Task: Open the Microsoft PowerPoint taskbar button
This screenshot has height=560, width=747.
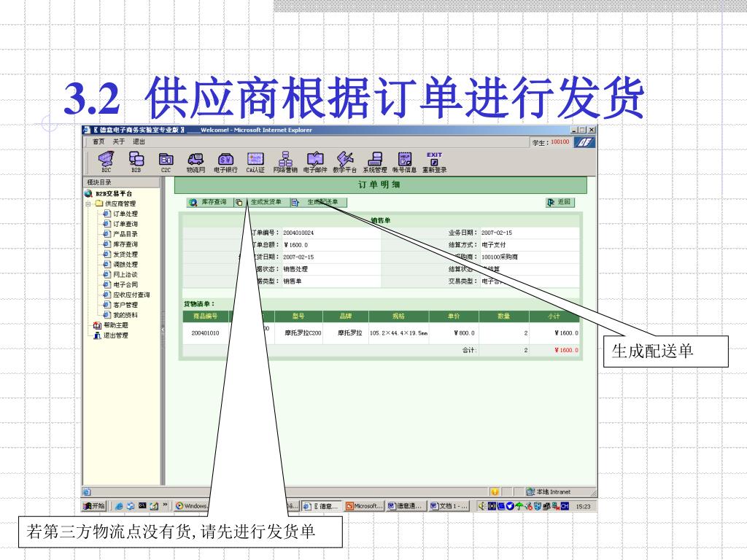Action: coord(364,506)
